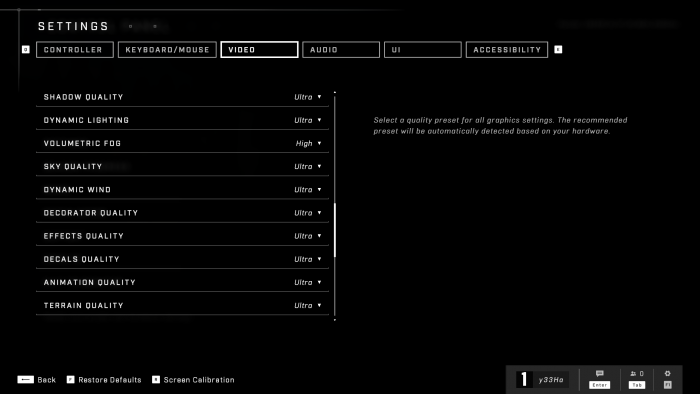Expand the Dynamic Lighting dropdown arrow
Screen dimensions: 700x394
tap(319, 120)
